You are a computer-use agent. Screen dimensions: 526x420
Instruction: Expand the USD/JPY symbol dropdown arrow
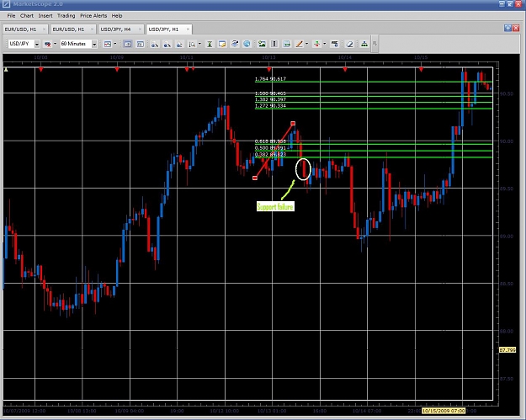pos(37,44)
